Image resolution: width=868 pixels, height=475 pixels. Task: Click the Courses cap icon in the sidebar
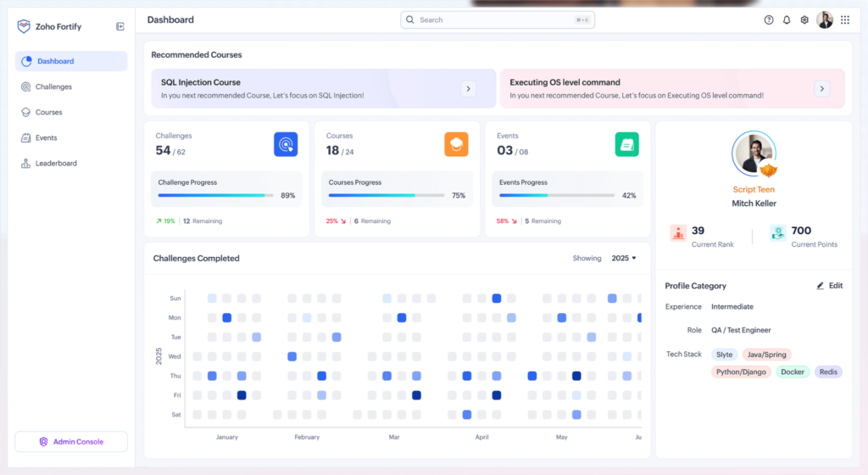point(25,112)
